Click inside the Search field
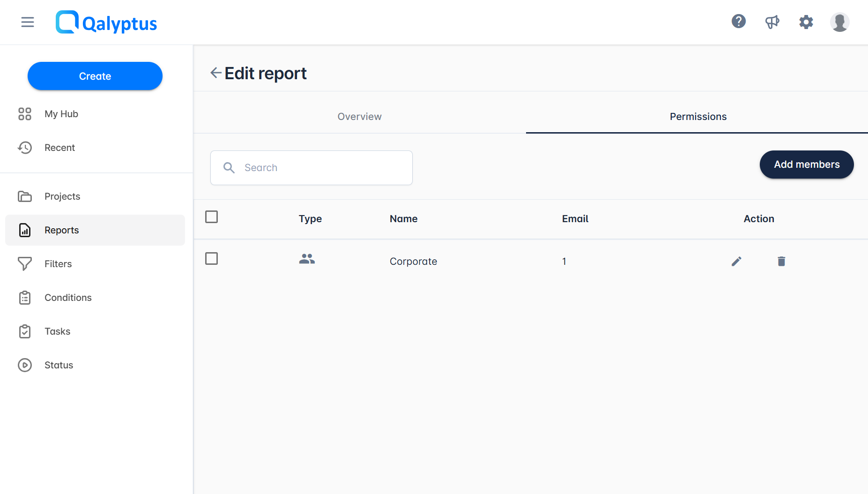 (311, 167)
